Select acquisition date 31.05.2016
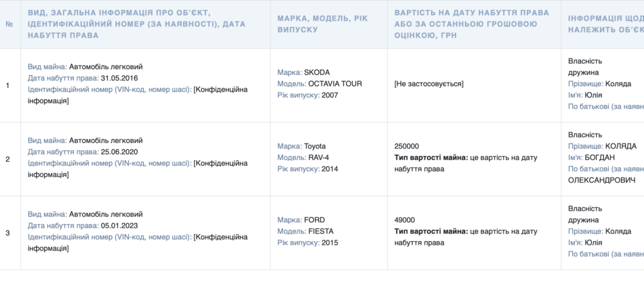Image resolution: width=644 pixels, height=282 pixels. (119, 78)
